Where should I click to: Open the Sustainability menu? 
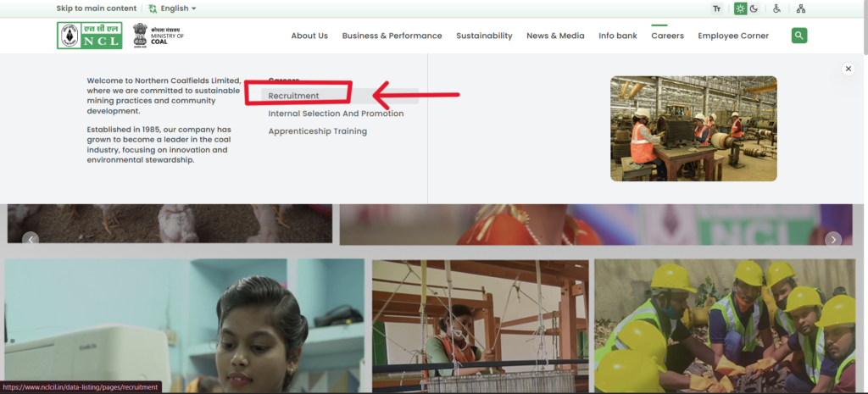click(x=484, y=36)
